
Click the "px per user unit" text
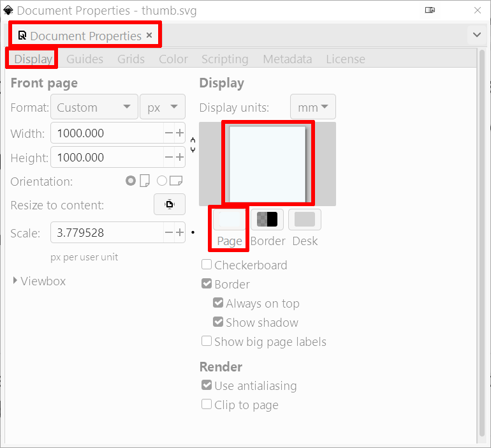point(84,257)
